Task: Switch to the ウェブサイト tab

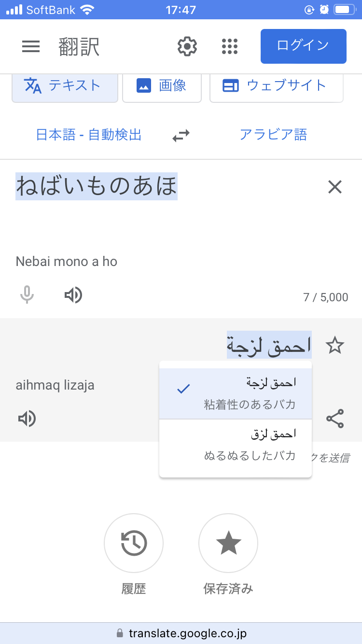Action: pos(276,86)
